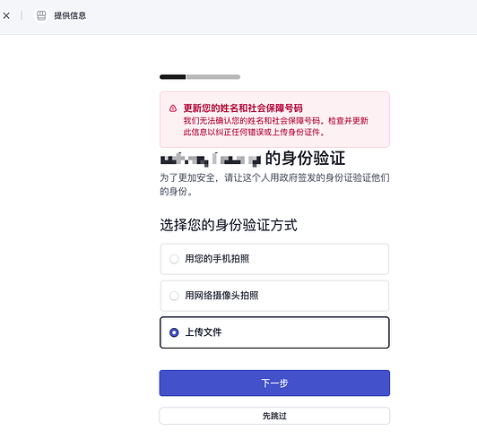Click the blurred name in the heading
The image size is (477, 448).
tap(211, 159)
